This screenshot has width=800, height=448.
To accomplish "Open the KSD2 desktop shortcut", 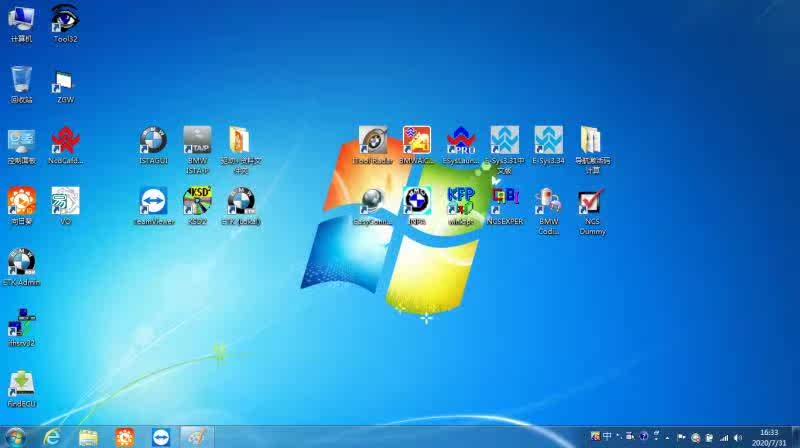I will coord(197,206).
